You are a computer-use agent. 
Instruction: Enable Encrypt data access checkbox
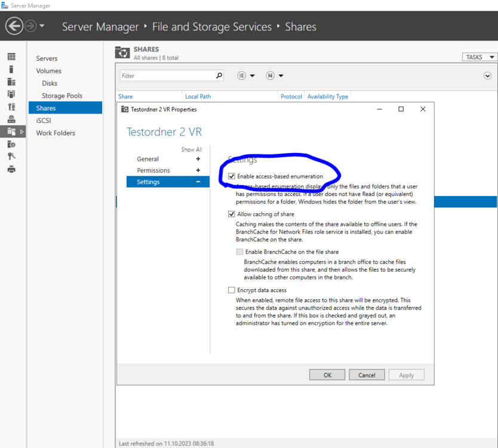click(x=232, y=290)
